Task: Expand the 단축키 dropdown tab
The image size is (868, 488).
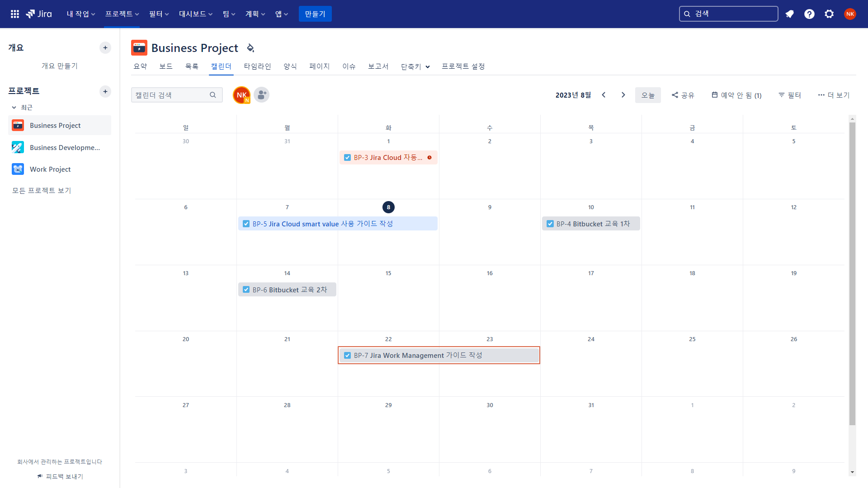Action: pyautogui.click(x=415, y=66)
